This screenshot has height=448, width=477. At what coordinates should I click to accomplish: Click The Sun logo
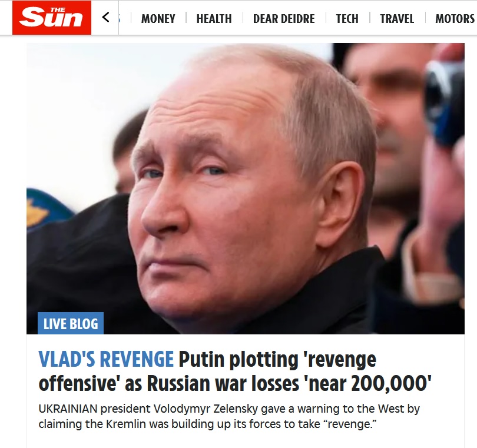pos(52,18)
